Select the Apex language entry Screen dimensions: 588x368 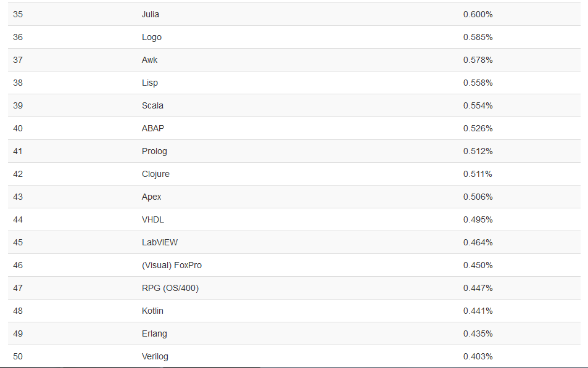[x=152, y=197]
